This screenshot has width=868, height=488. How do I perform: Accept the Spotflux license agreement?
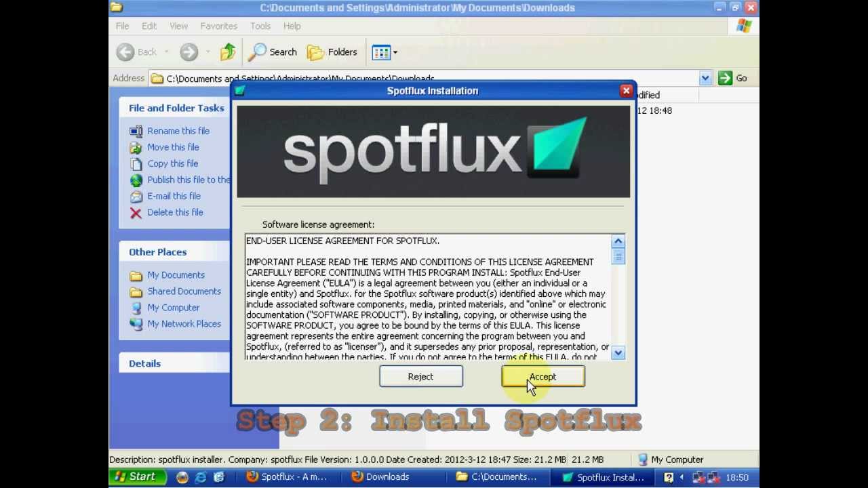(543, 377)
